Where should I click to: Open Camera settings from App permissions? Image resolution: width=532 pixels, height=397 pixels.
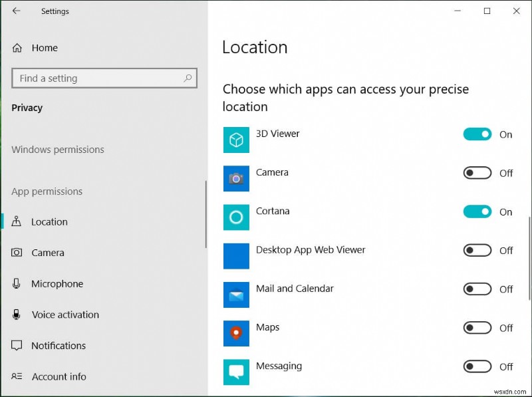[x=48, y=253]
